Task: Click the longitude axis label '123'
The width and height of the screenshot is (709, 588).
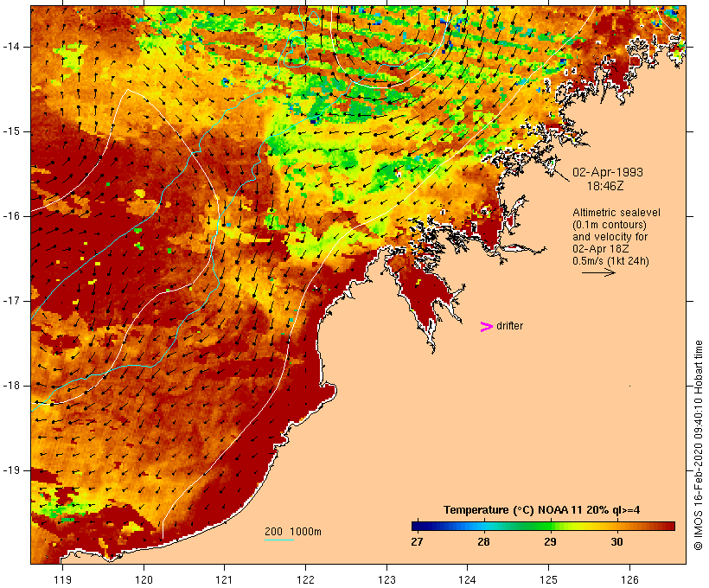Action: (x=386, y=579)
